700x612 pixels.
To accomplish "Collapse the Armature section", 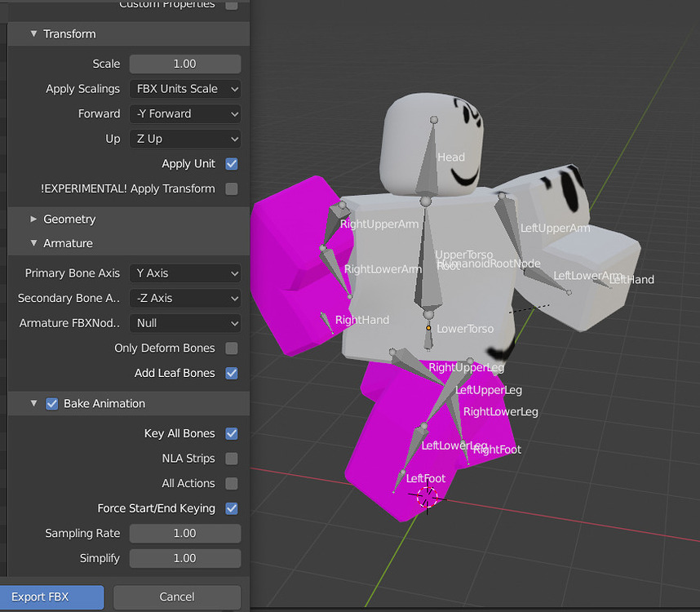I will point(33,243).
